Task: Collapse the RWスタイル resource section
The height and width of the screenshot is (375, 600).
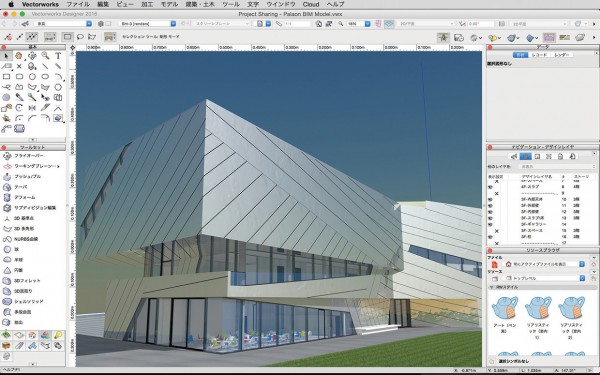Action: click(x=492, y=287)
